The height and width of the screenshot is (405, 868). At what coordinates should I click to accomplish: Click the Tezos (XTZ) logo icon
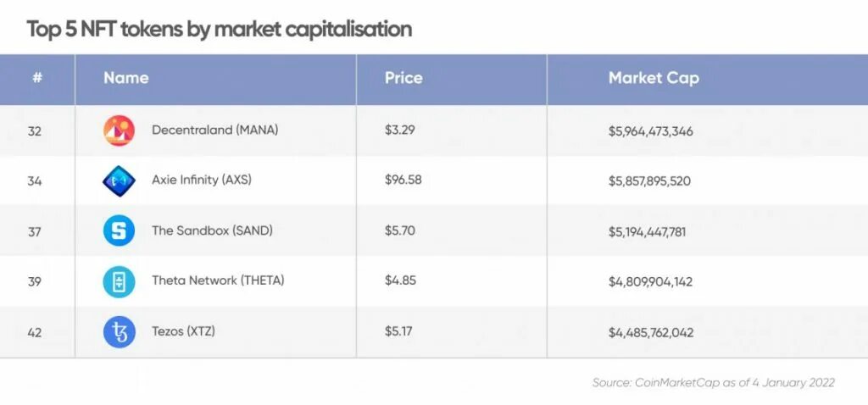click(x=119, y=331)
